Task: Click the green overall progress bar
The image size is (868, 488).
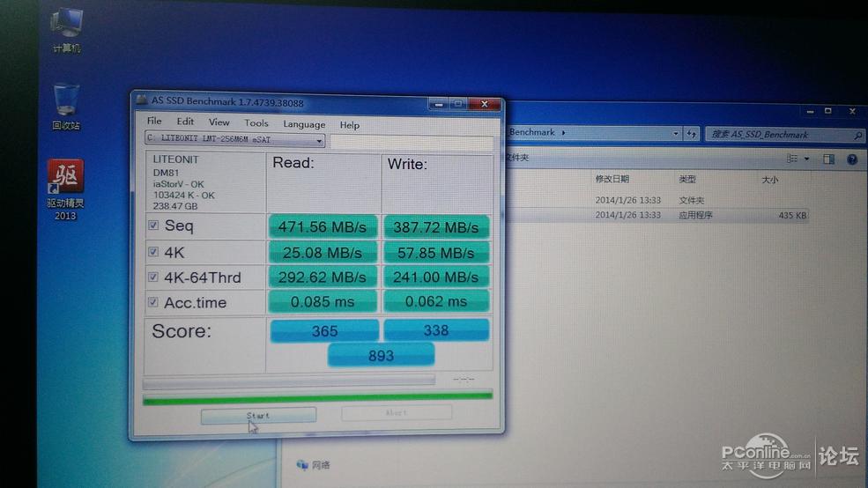Action: (317, 398)
